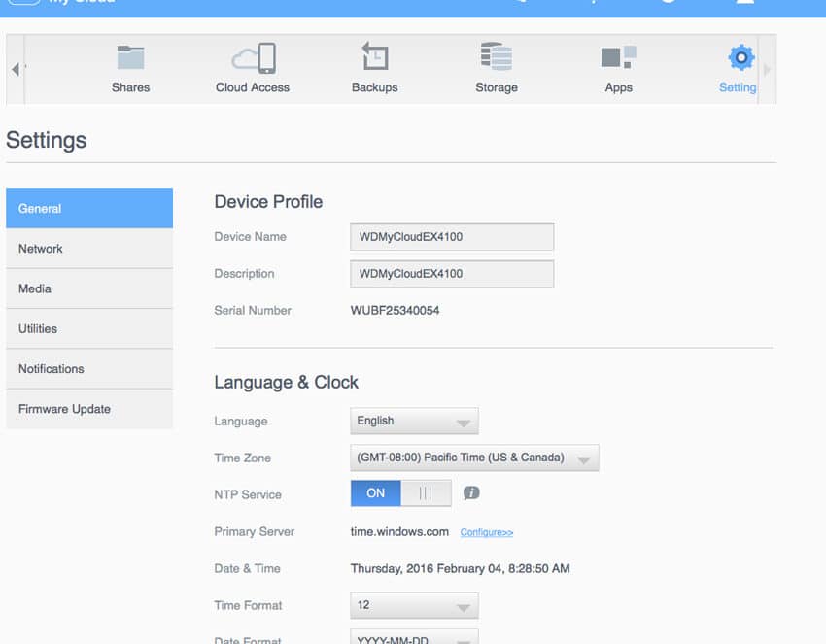
Task: Toggle the NTP Service switch
Action: click(401, 492)
